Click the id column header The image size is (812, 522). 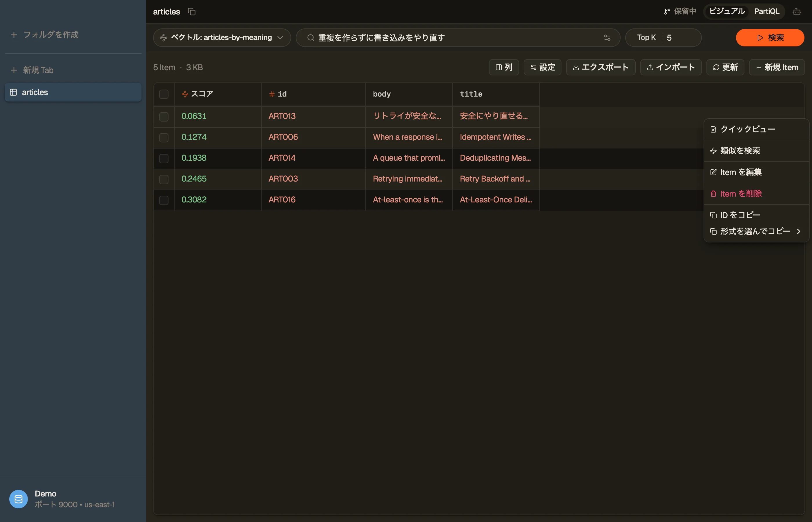click(313, 94)
